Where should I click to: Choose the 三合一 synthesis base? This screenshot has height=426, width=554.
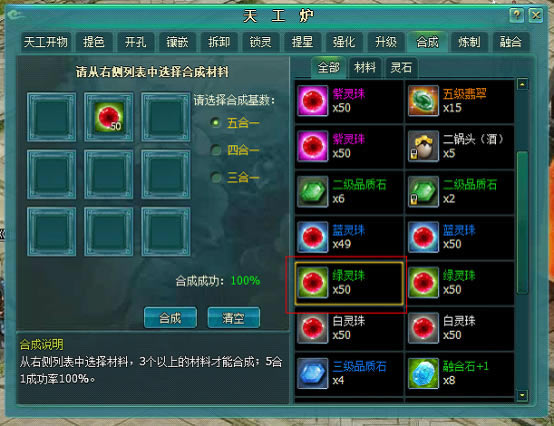(215, 177)
